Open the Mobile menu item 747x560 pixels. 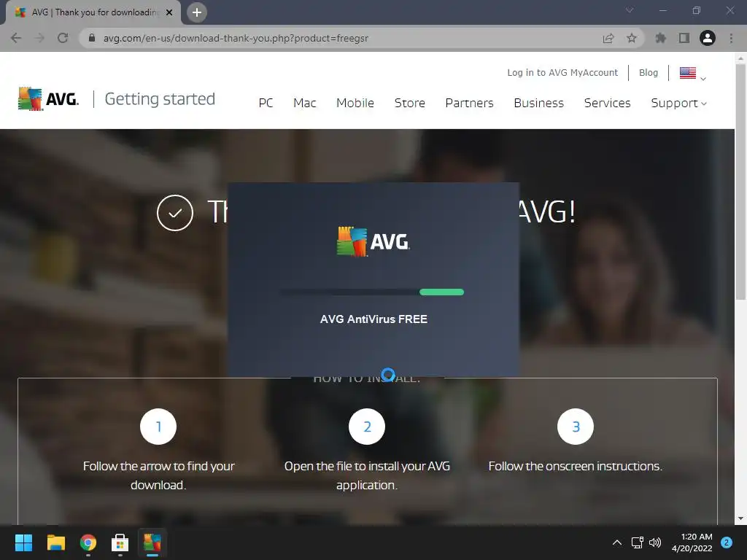click(355, 103)
